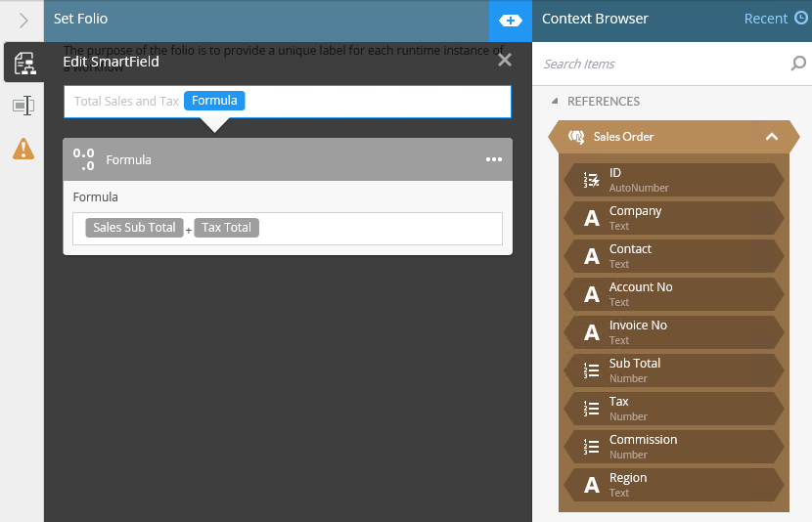Click the number icon beside Tax
812x522 pixels.
[x=592, y=409]
